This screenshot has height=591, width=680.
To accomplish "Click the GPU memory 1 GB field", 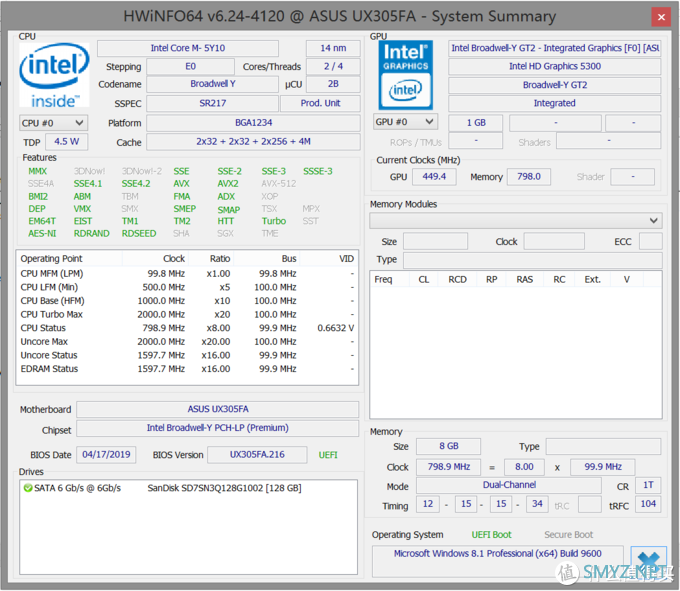I will [x=476, y=123].
